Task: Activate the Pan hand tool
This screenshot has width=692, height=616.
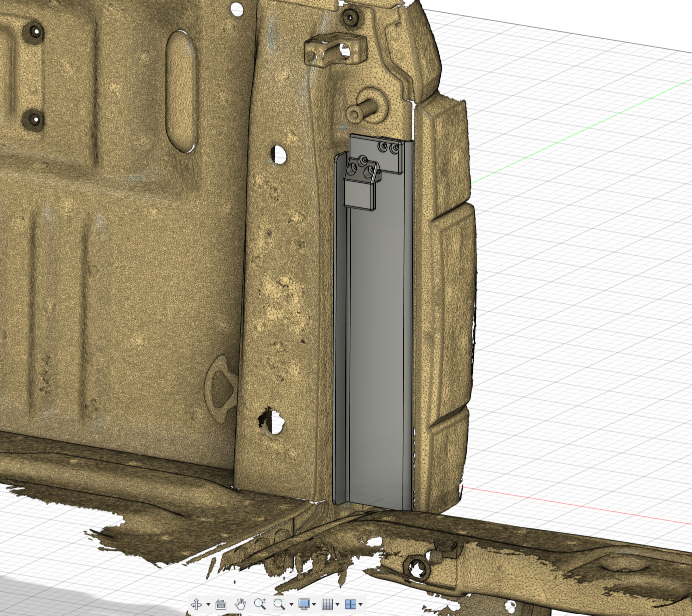Action: 241,604
